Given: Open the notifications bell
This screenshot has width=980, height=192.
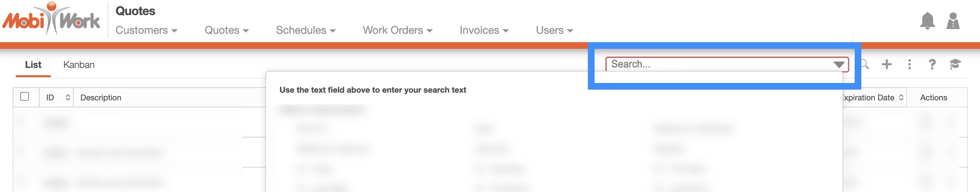Looking at the screenshot, I should pos(927,21).
